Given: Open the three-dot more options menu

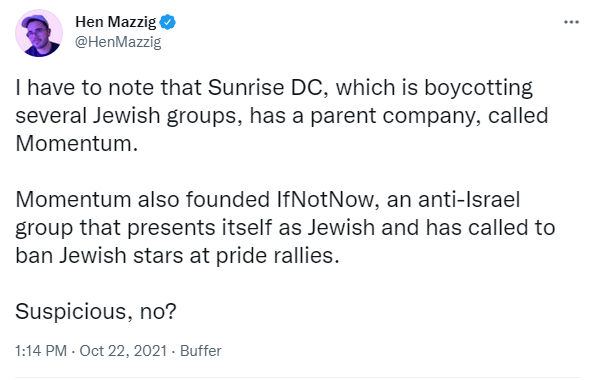Looking at the screenshot, I should click(571, 22).
